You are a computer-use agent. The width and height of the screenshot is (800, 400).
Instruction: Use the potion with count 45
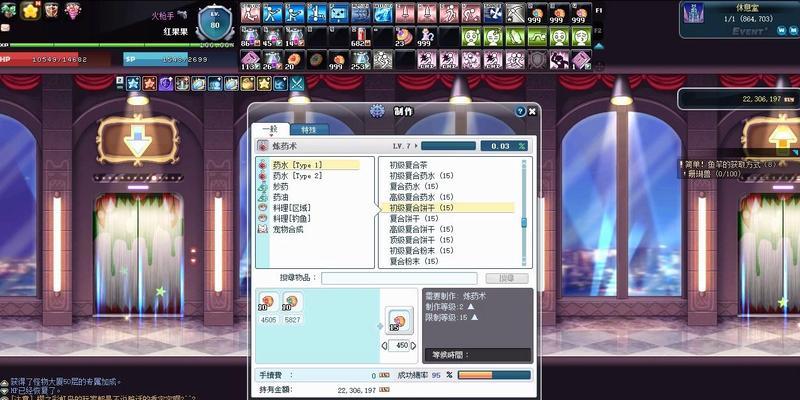pos(272,37)
